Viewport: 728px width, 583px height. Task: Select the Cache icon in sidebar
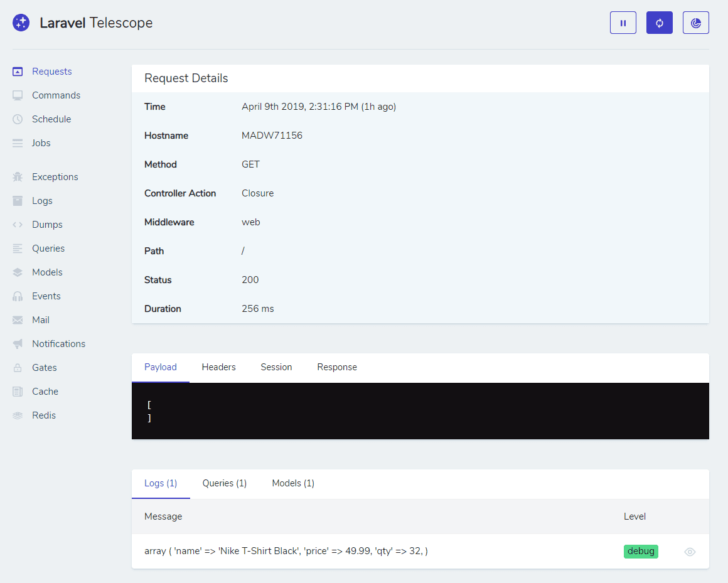[17, 391]
